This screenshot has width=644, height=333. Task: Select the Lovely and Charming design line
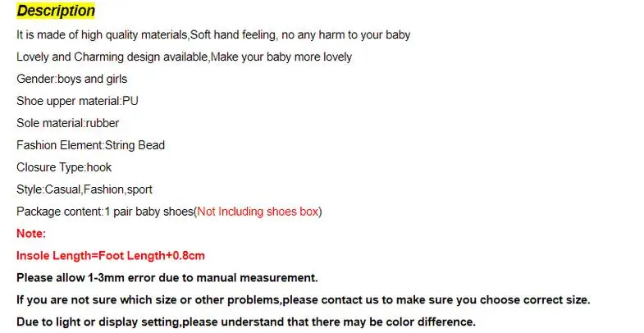click(x=184, y=57)
